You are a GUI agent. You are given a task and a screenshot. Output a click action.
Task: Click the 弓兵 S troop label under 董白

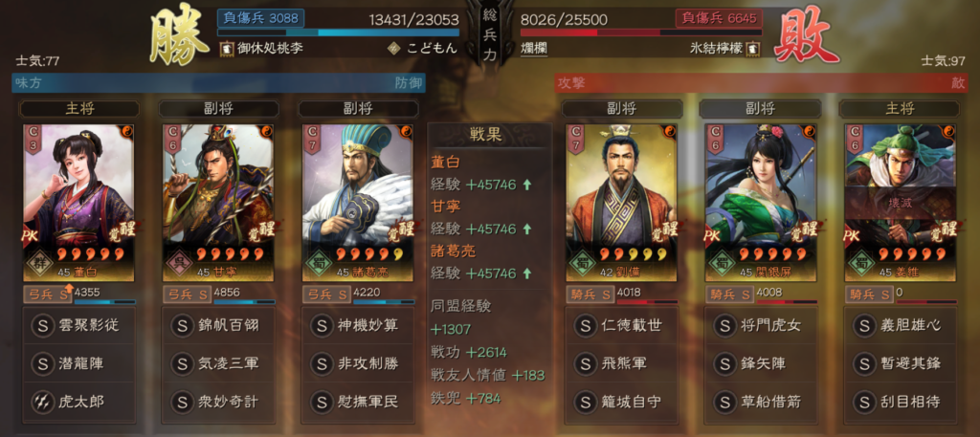46,294
